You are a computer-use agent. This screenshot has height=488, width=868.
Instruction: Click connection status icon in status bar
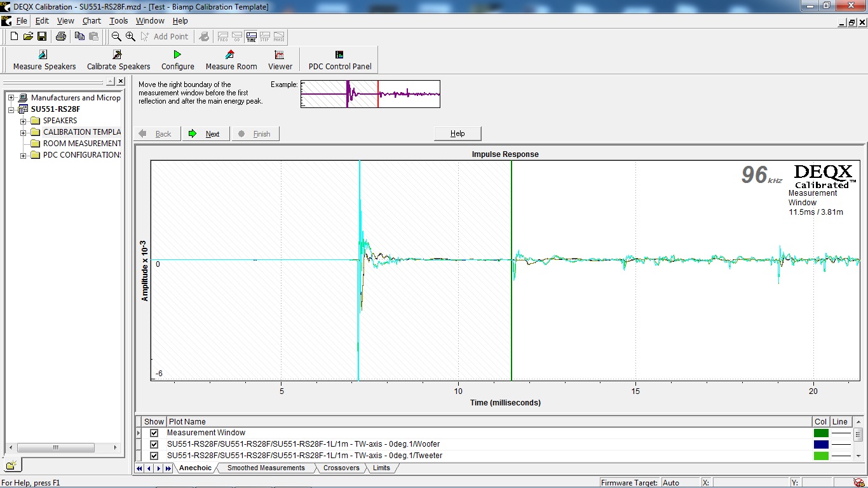[858, 483]
